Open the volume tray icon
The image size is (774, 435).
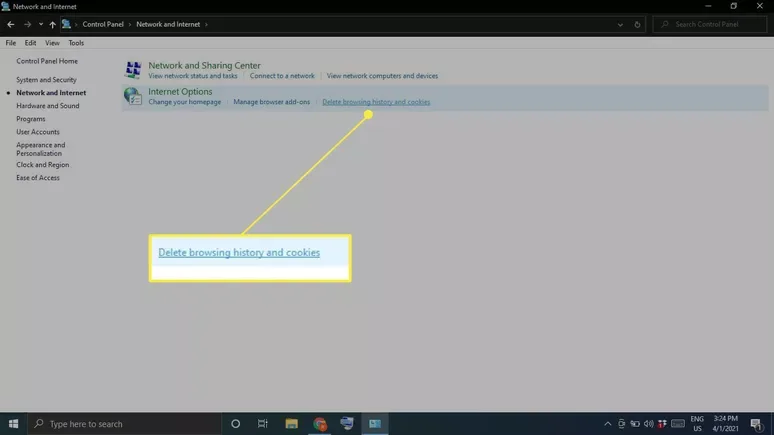(649, 424)
